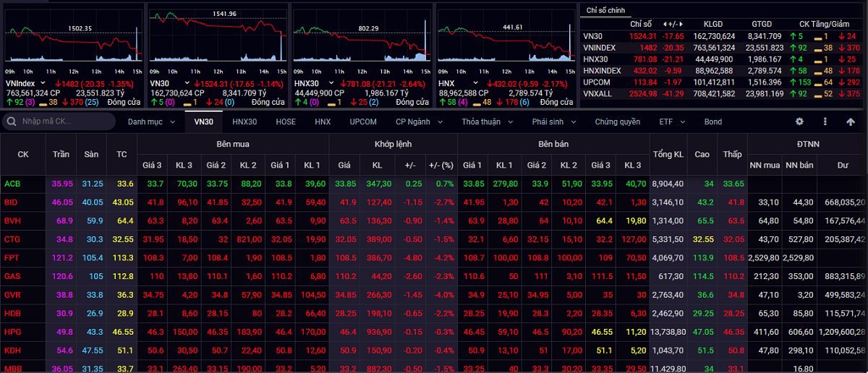This screenshot has height=373, width=868.
Task: Click BVH floor price 59.9
Action: [x=94, y=220]
